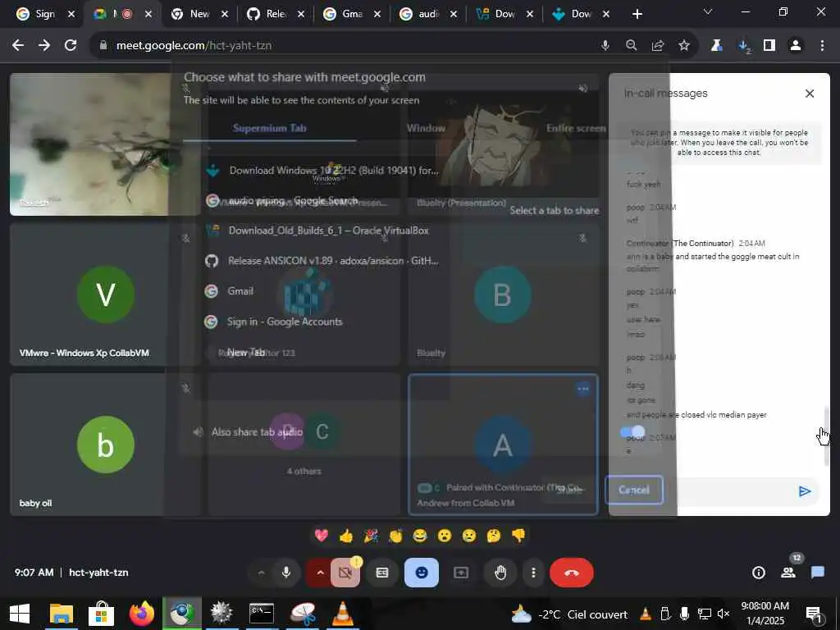
Task: Open meeting details info icon
Action: click(x=759, y=573)
